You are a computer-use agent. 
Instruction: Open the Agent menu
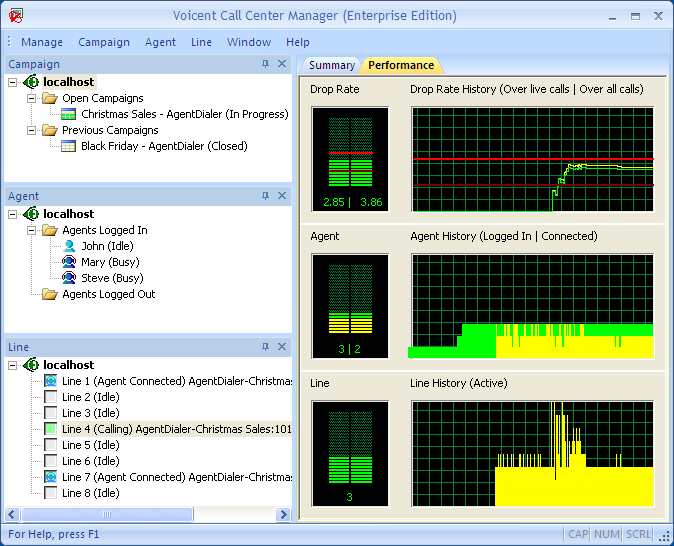160,42
